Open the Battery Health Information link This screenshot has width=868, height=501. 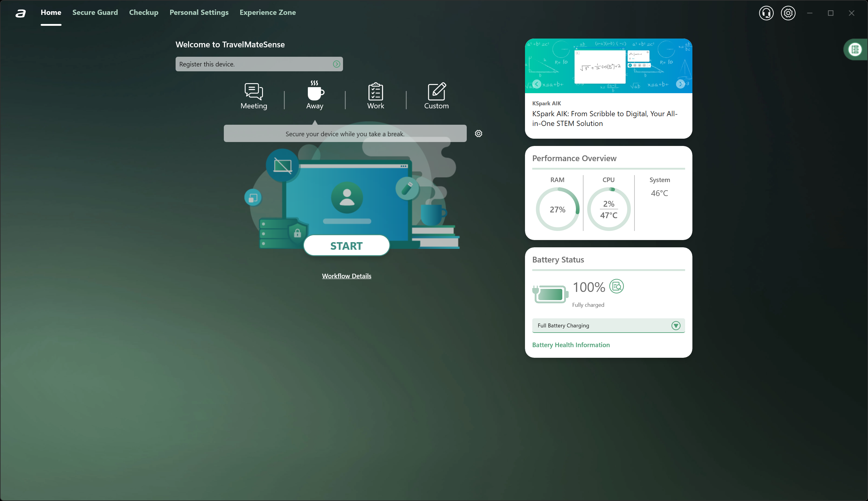pos(570,345)
